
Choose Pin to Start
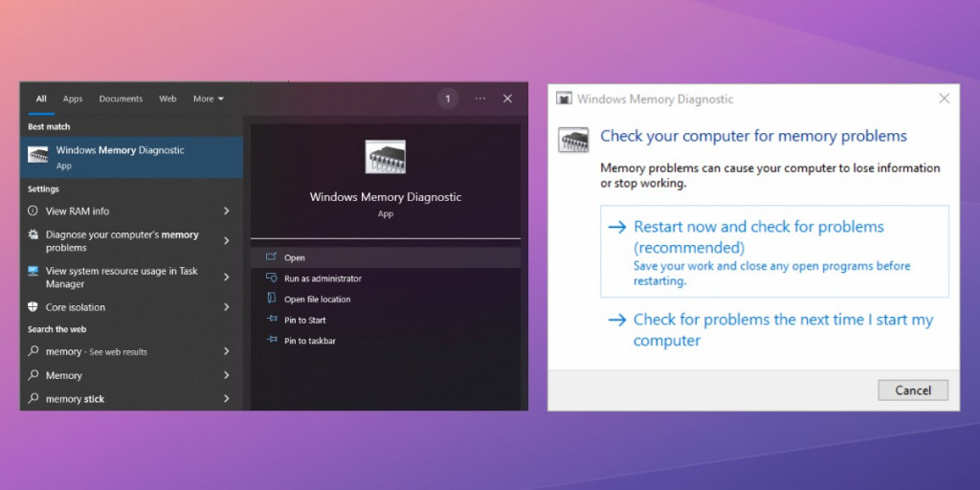386,320
